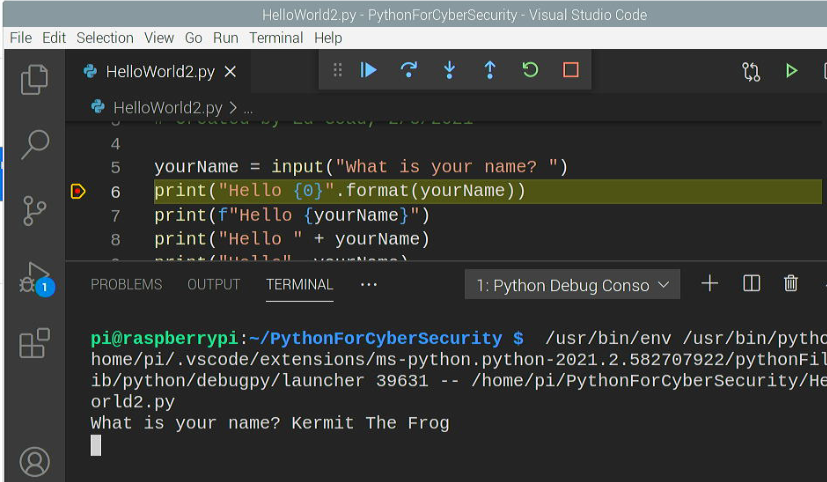Click HelloWorld2.py in the breadcrumb
The width and height of the screenshot is (827, 482).
coord(168,108)
